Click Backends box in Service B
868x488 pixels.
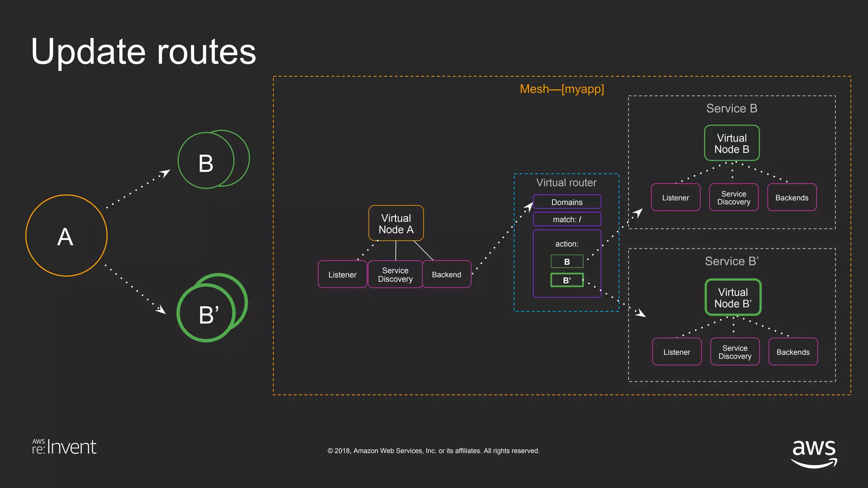coord(792,197)
